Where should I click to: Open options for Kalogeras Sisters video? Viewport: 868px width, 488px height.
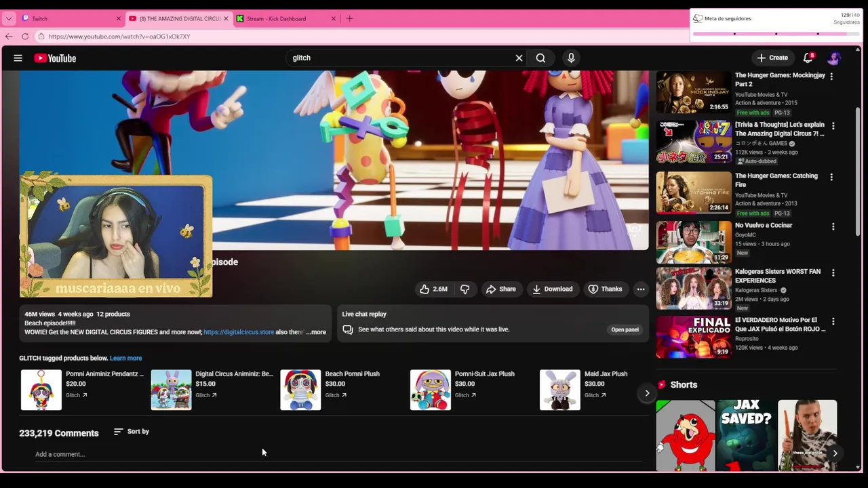point(833,272)
